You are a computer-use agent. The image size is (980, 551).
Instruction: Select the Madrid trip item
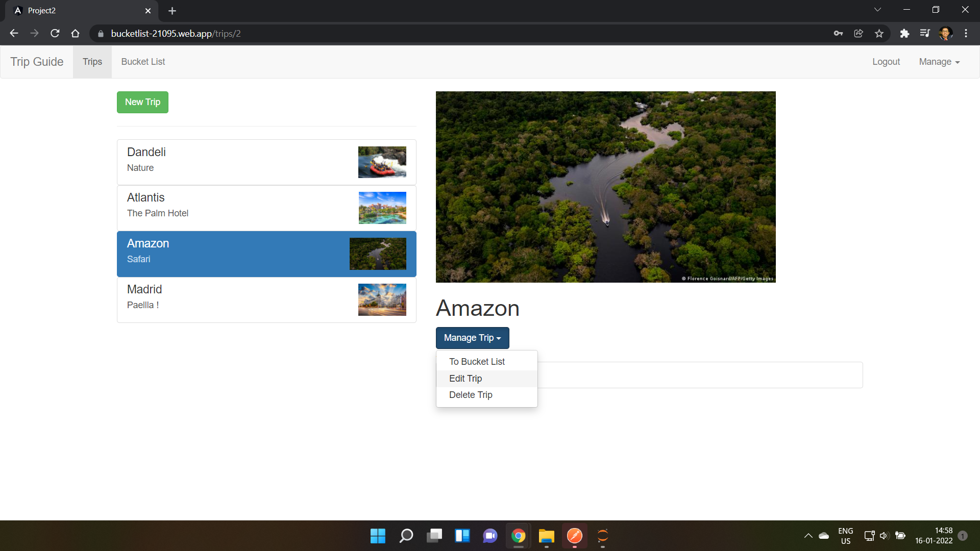click(x=266, y=299)
